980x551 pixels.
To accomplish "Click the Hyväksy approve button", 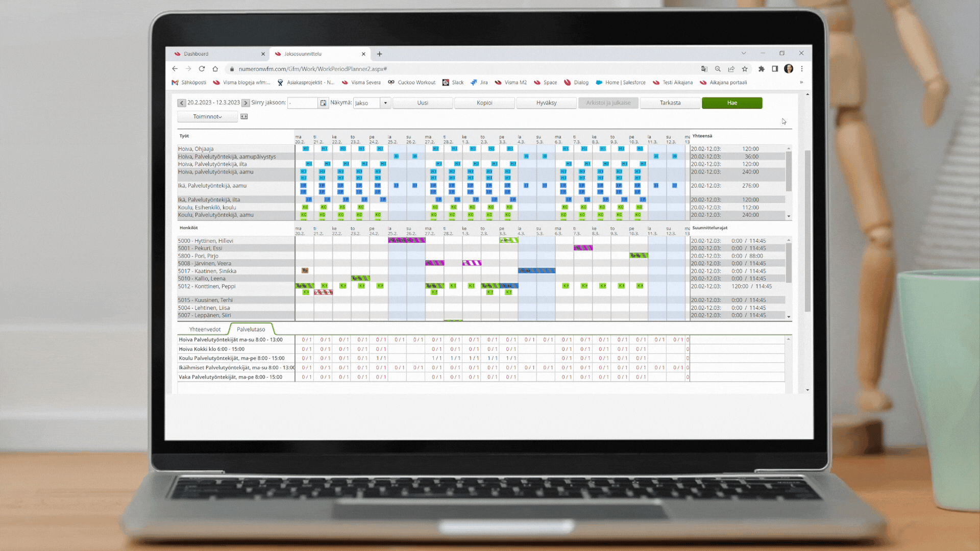I will pos(545,102).
